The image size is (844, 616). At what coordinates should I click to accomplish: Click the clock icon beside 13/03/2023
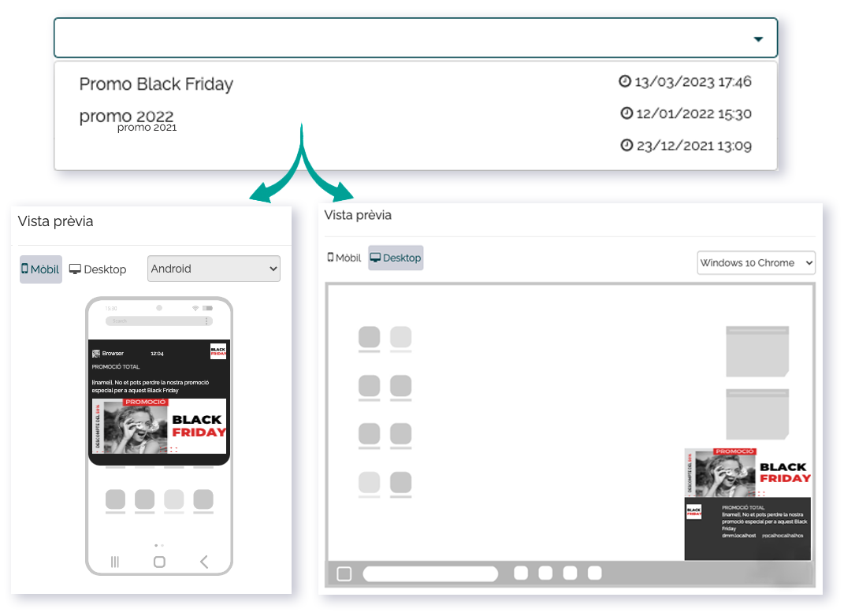tap(624, 81)
